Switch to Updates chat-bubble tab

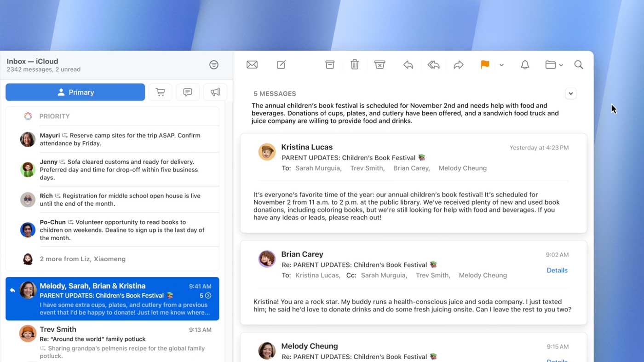188,92
